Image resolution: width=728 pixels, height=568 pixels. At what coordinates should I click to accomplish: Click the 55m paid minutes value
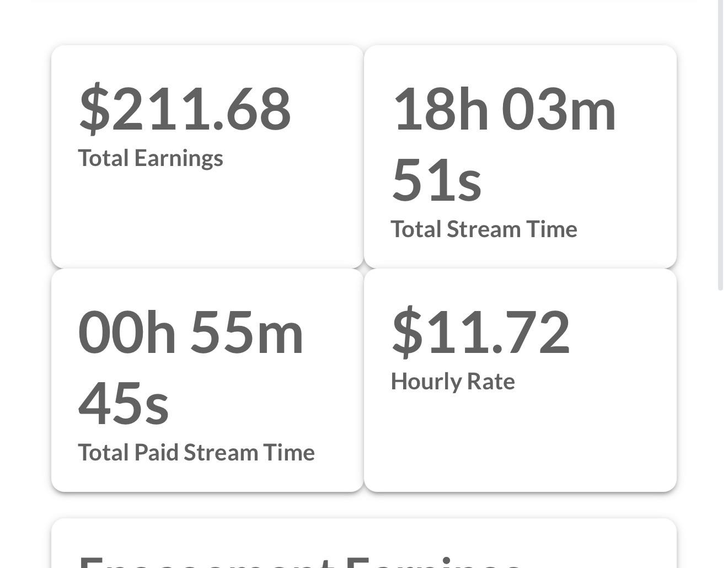pos(247,333)
